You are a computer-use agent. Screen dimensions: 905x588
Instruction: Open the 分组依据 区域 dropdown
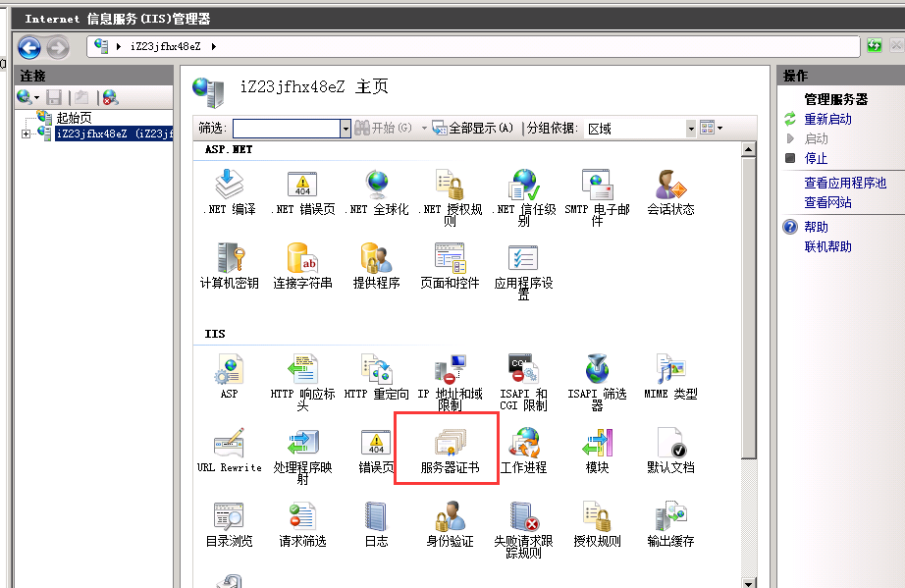(x=690, y=128)
